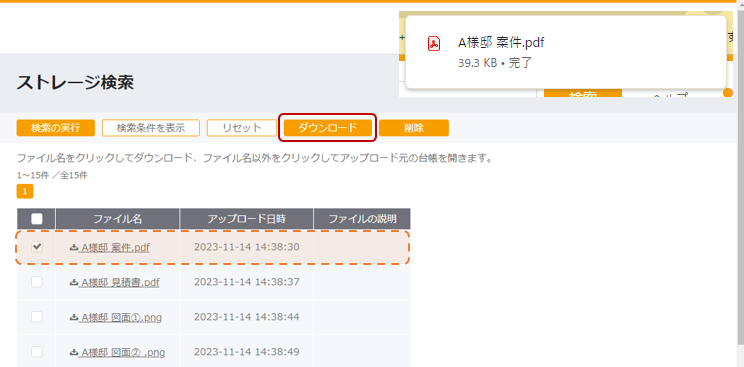The height and width of the screenshot is (367, 744).
Task: Download the A様邸 図面①.png file link
Action: pos(121,317)
